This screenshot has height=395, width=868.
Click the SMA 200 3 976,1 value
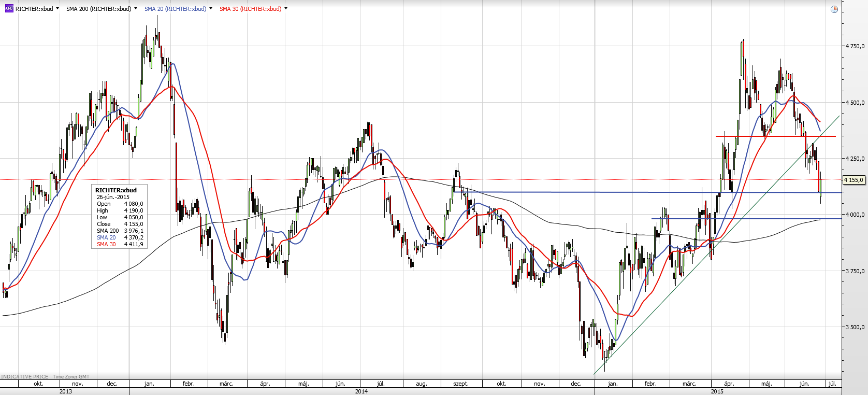point(134,231)
